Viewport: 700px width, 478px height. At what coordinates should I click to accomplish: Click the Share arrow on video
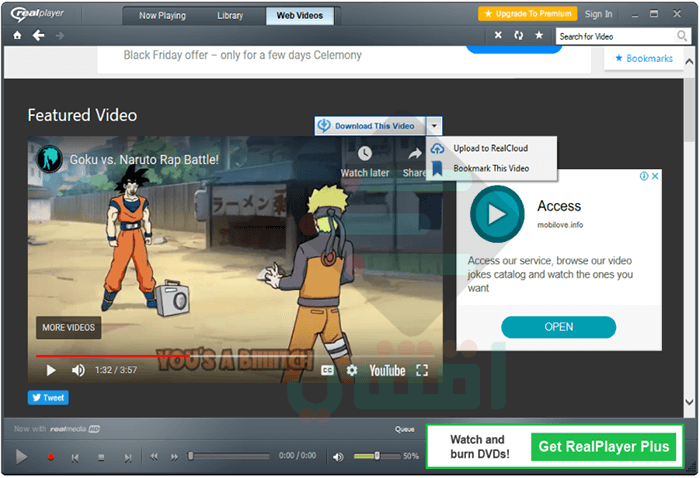415,154
